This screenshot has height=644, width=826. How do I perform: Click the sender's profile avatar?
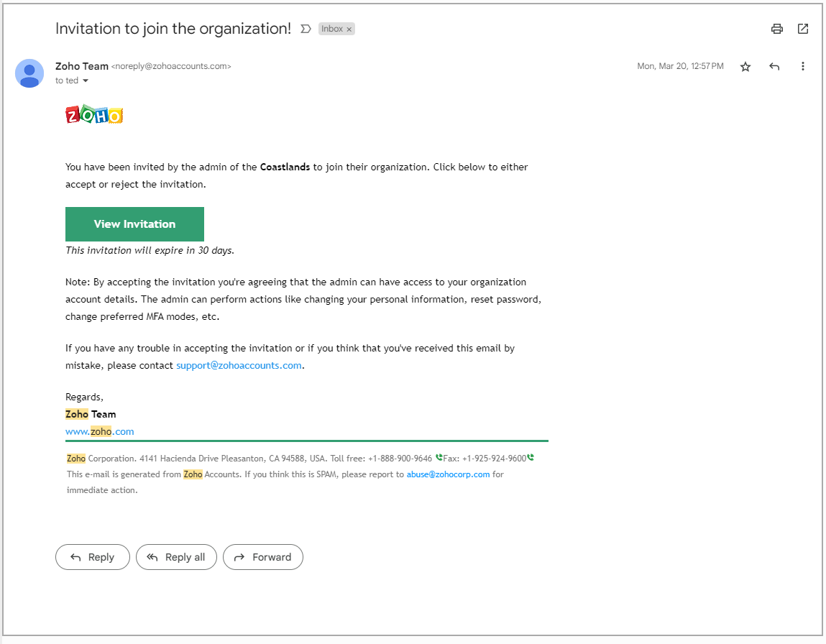[x=29, y=73]
